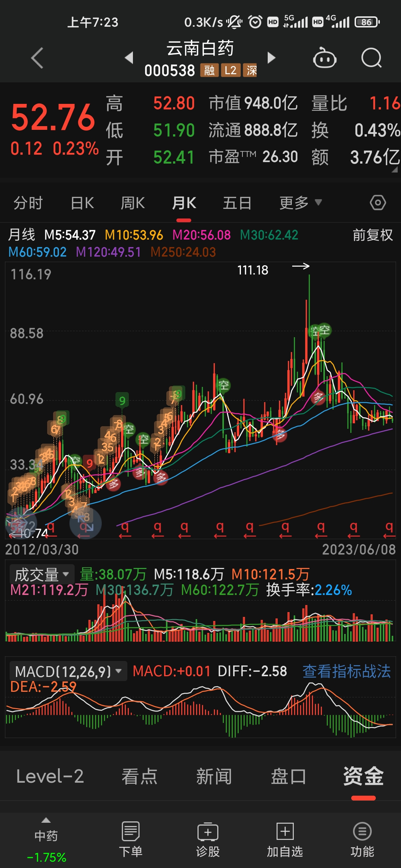
Task: Expand the 中药 sector panel
Action: tap(46, 841)
